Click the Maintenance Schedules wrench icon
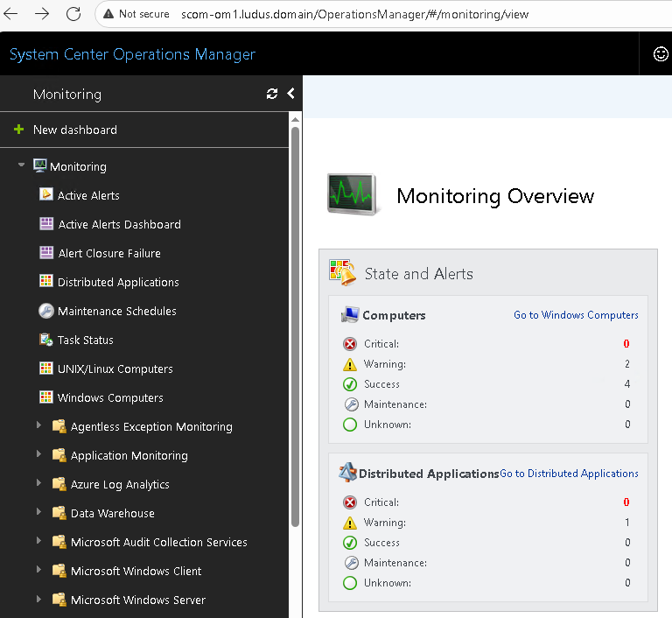Screen dimensions: 672x618 tap(46, 311)
